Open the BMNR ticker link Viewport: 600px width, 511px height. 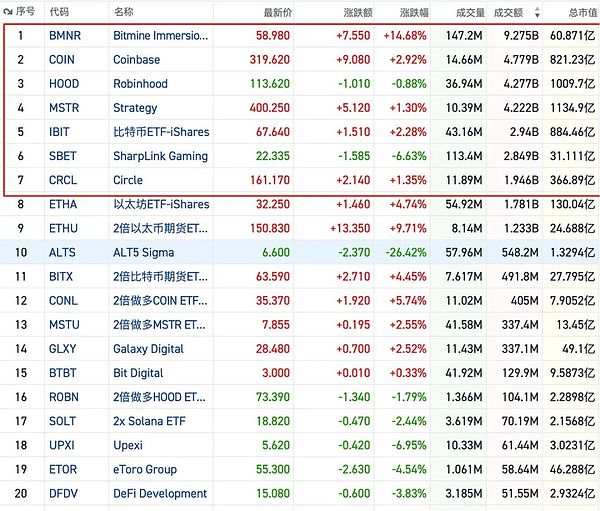point(67,35)
